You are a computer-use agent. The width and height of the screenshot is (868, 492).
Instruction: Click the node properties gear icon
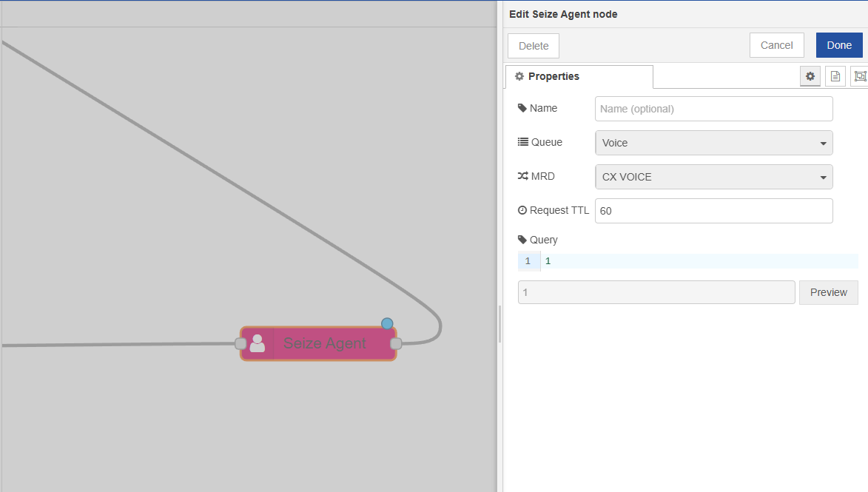click(x=810, y=76)
